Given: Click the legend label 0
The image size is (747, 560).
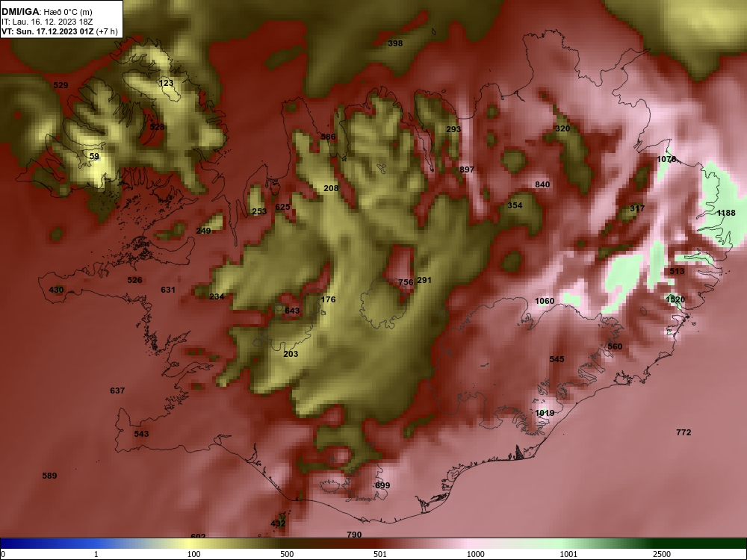Looking at the screenshot, I should pyautogui.click(x=3, y=554).
